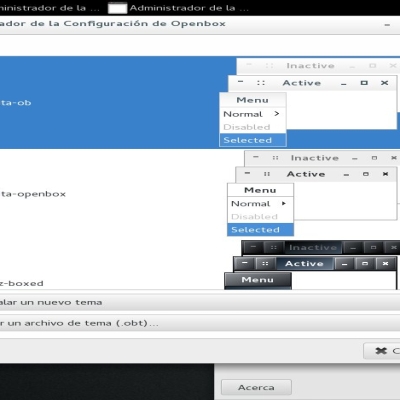Click the theme archive (.obt)... button

tap(200, 323)
